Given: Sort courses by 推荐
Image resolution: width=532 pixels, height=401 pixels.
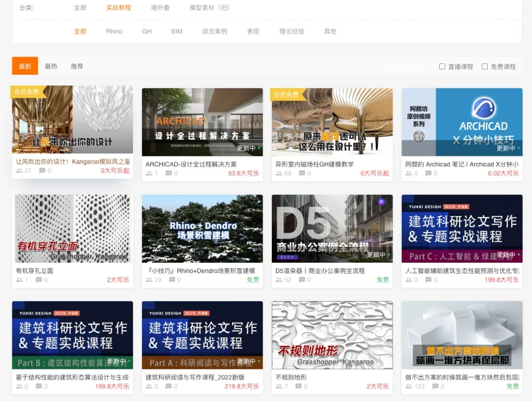Looking at the screenshot, I should coord(77,66).
